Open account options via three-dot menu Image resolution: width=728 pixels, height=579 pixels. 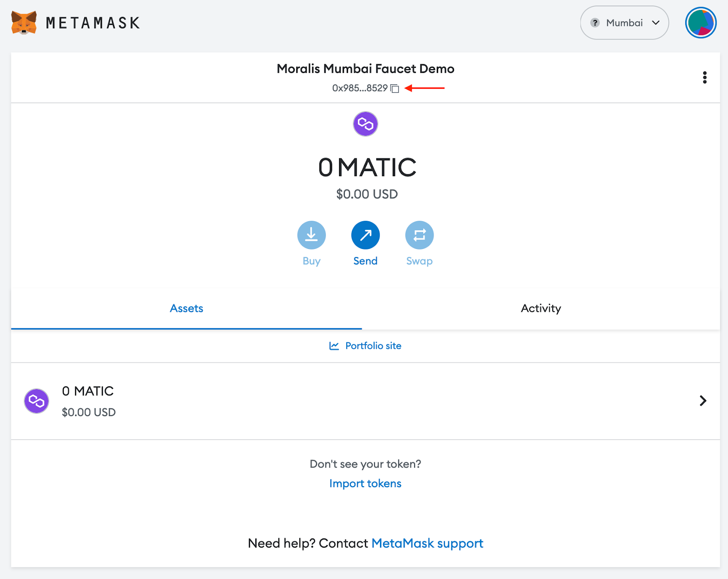704,77
